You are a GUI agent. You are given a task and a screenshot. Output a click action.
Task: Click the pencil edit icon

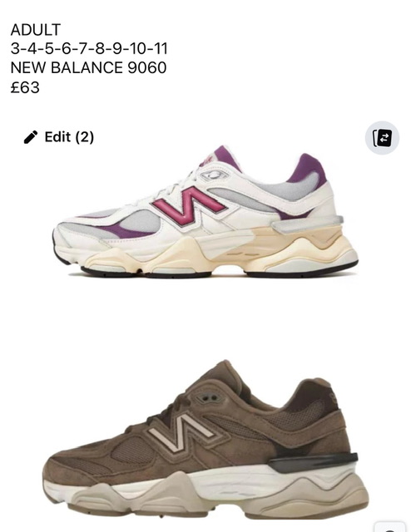point(31,137)
